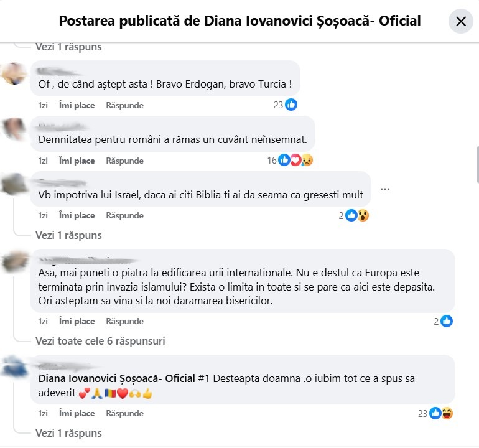Like the 'Bravo Erdogan' comment

(x=77, y=105)
